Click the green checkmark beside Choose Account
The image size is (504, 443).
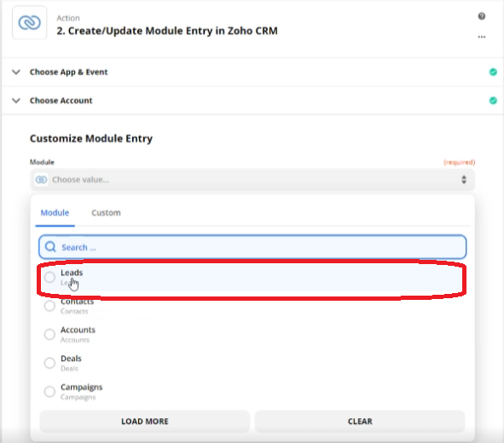tap(493, 101)
